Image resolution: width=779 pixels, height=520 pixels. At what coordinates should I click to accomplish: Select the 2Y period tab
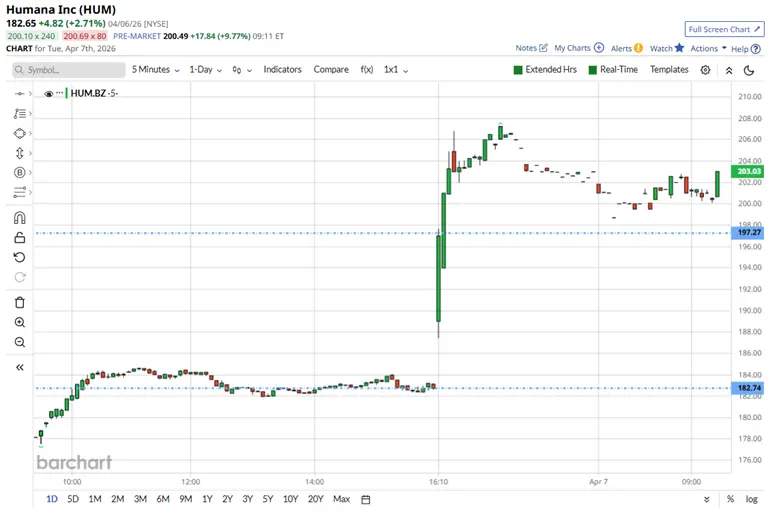pos(227,499)
